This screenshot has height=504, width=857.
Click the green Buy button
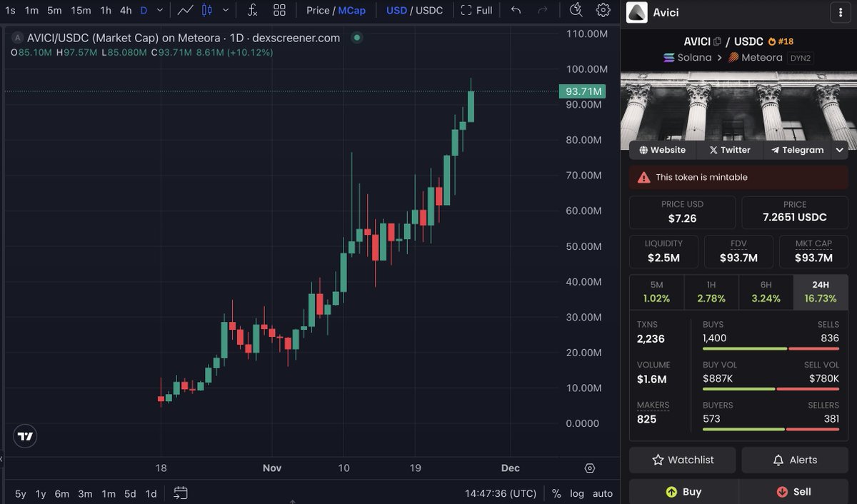pos(683,491)
